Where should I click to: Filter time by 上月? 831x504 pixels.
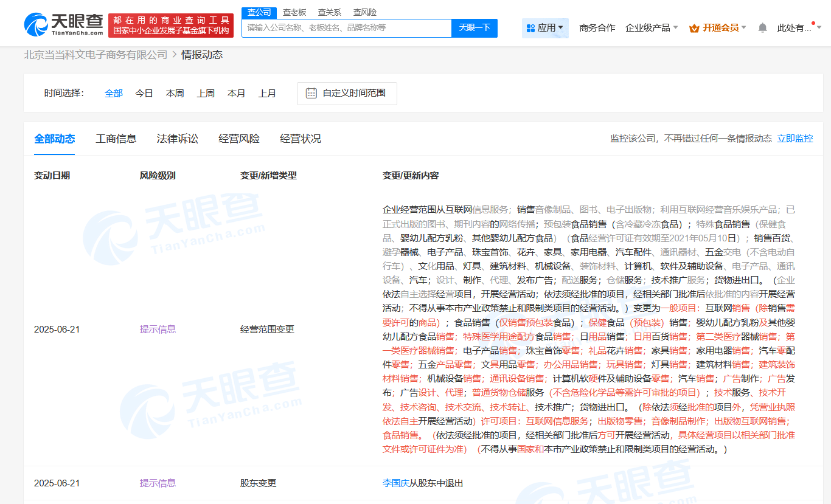[267, 93]
